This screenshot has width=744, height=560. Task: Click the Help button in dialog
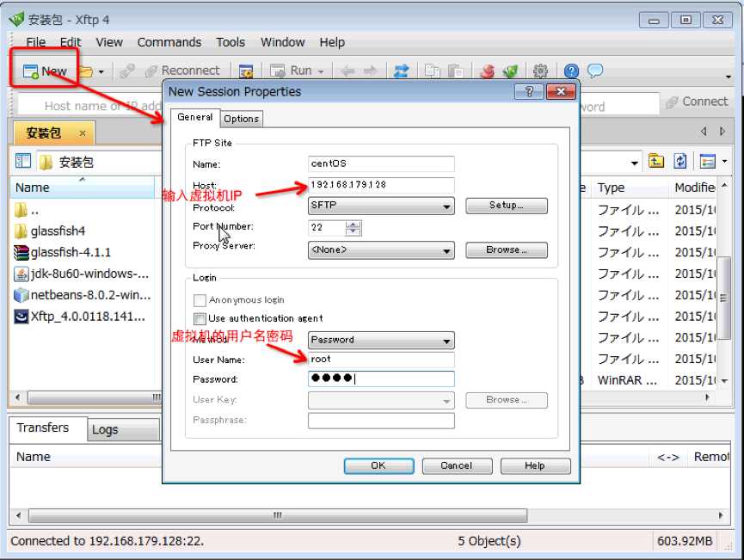pyautogui.click(x=535, y=466)
